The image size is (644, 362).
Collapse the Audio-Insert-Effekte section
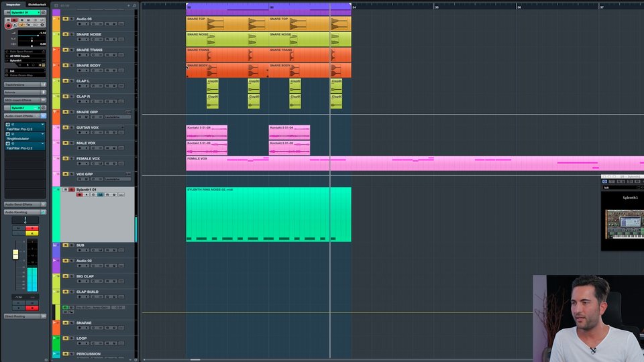click(25, 116)
